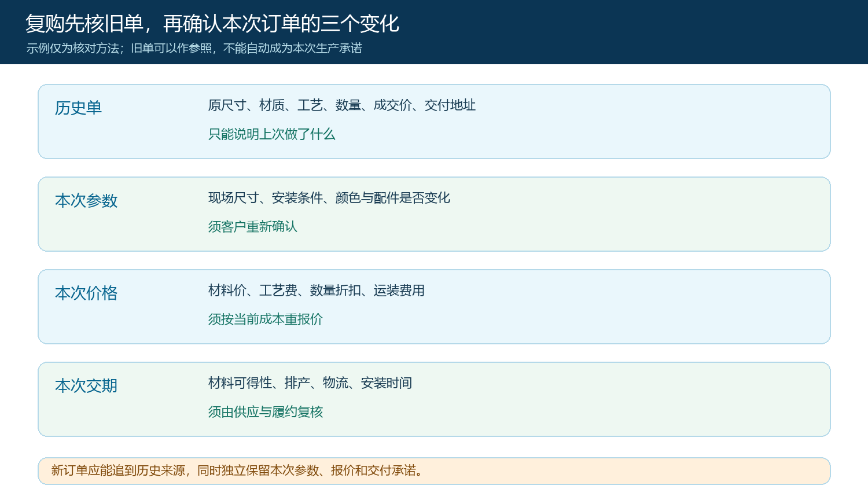Click the 本次参数 card heading

coord(86,200)
